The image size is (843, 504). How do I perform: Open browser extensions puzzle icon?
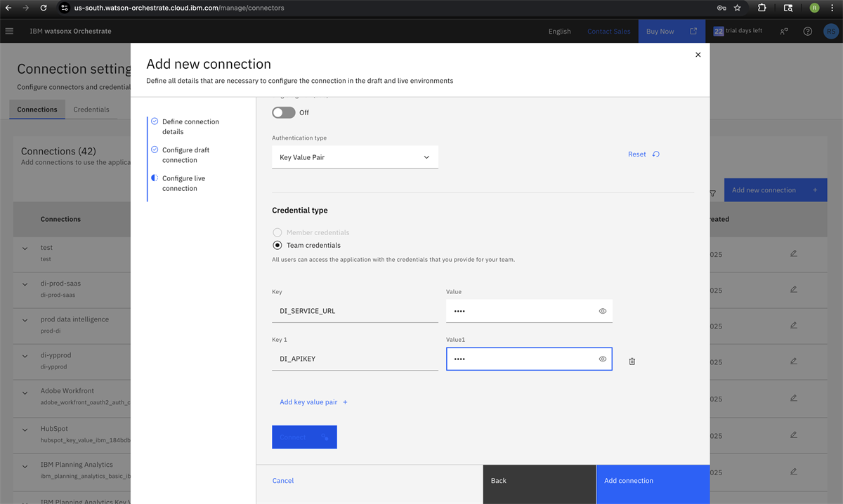coord(762,8)
